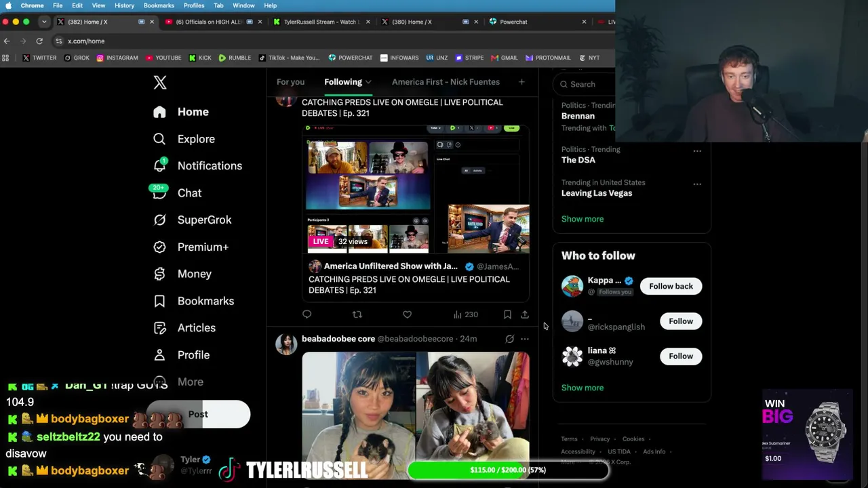
Task: View analytics showing 230 views
Action: [465, 314]
